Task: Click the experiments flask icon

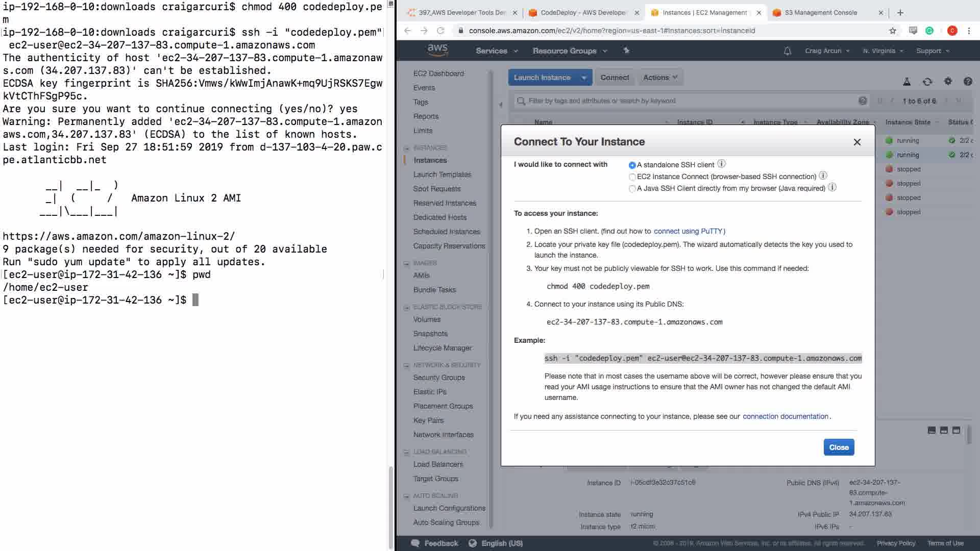Action: (x=906, y=82)
